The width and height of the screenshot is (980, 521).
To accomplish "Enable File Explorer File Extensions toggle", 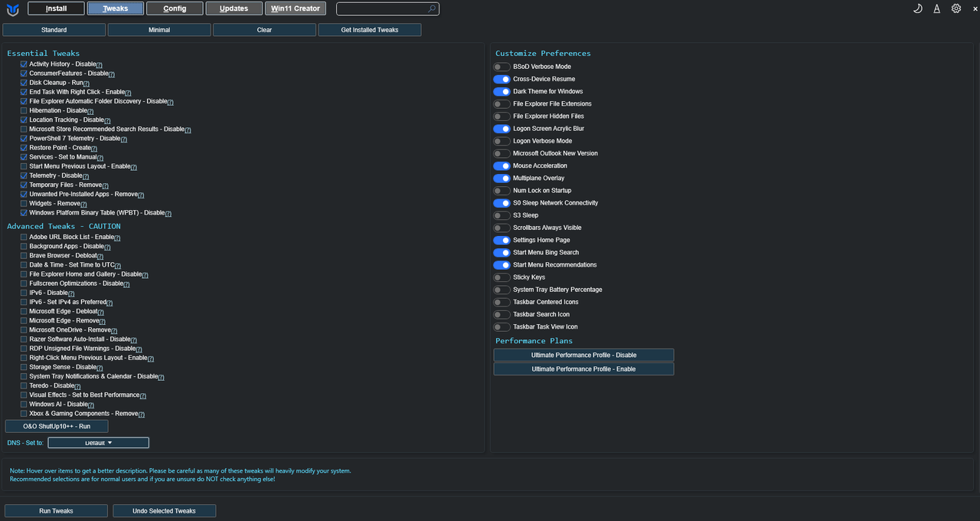I will [501, 104].
